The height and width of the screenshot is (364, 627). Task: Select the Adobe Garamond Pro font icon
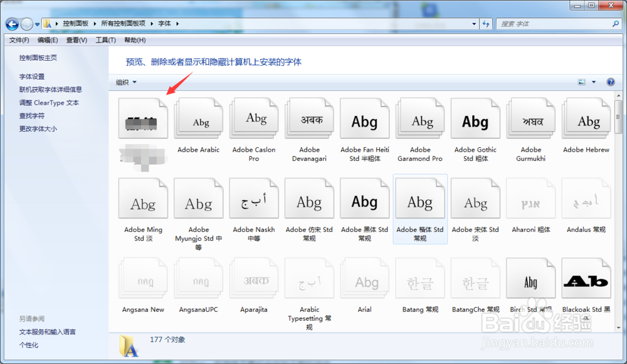pyautogui.click(x=420, y=118)
